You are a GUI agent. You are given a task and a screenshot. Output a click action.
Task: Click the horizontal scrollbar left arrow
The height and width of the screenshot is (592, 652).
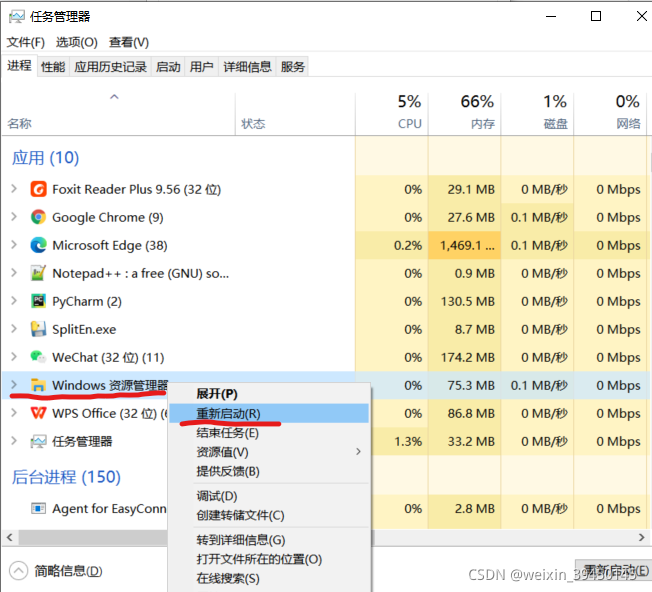[x=10, y=537]
